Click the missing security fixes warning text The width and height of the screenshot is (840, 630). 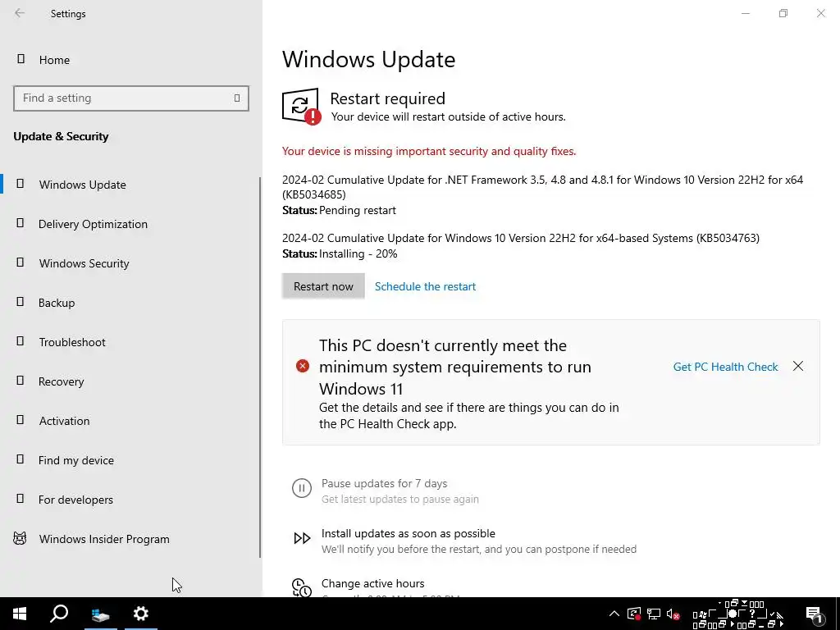(429, 151)
